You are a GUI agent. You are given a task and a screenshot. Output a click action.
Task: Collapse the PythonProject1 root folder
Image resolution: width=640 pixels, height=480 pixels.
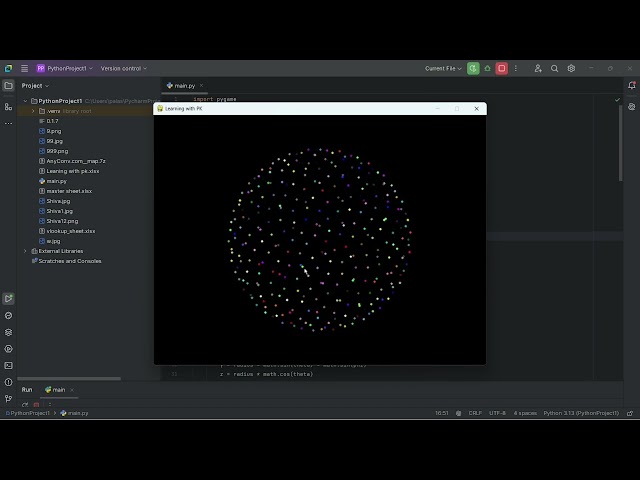[25, 101]
